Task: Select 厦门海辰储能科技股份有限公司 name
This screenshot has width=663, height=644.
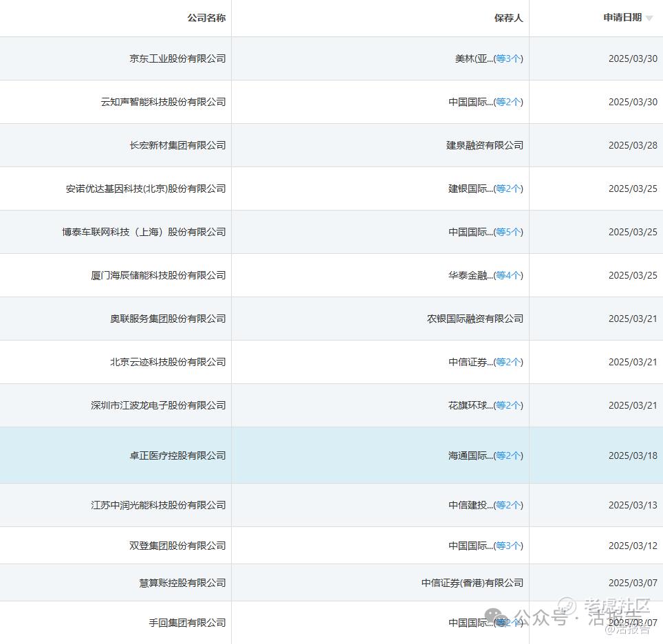Action: click(158, 275)
